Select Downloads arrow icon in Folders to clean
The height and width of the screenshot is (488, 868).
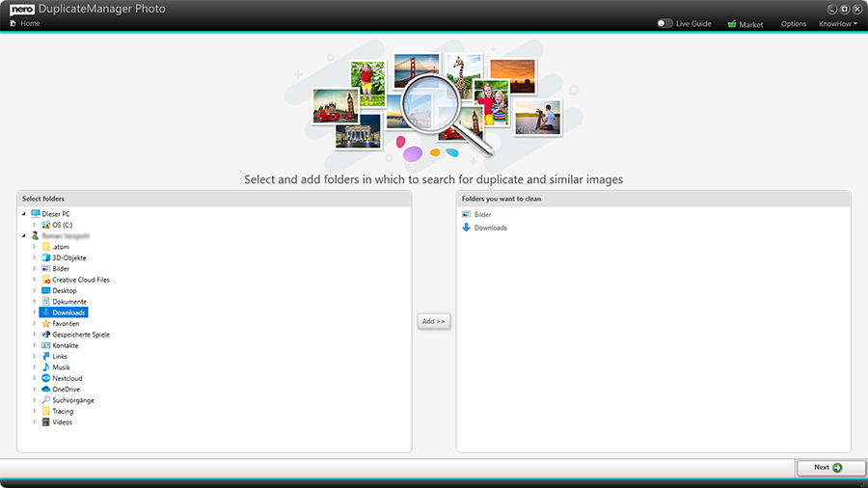coord(466,228)
